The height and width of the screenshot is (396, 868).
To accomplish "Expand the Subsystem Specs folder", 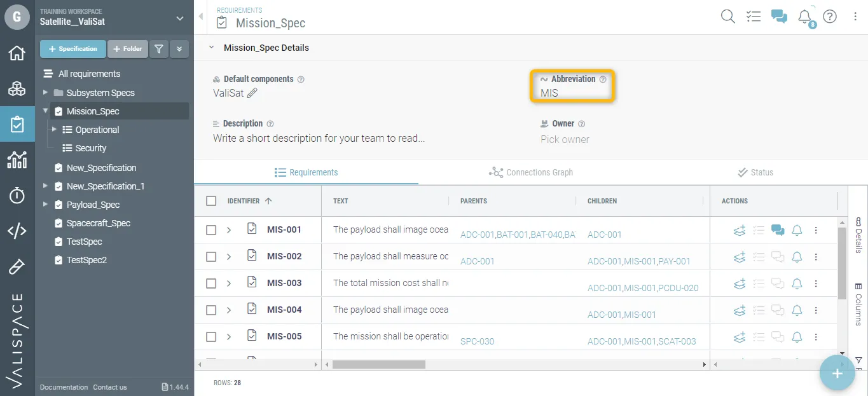I will (x=45, y=93).
